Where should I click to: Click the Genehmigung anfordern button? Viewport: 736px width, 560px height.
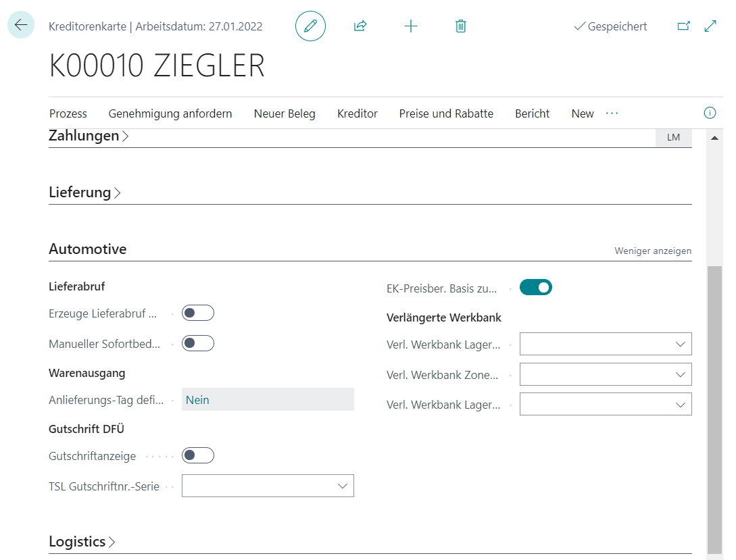coord(170,113)
